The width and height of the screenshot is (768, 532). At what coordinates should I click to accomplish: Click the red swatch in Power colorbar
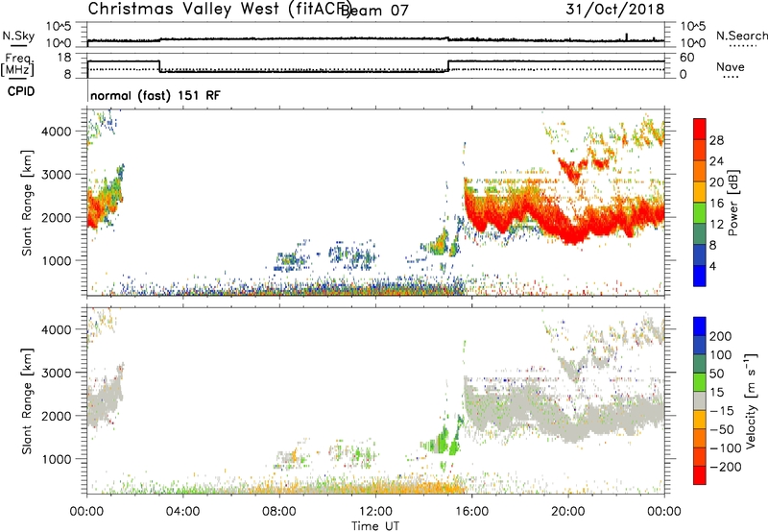[x=700, y=129]
